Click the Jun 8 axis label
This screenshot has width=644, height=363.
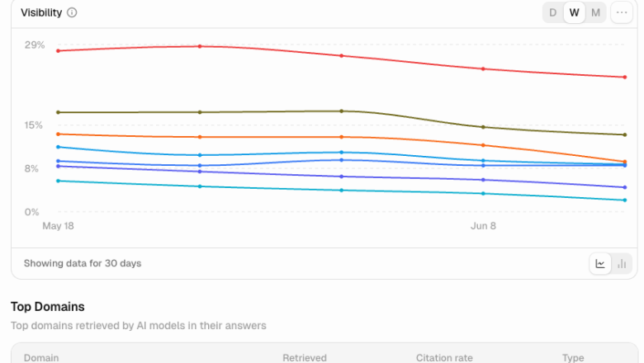coord(483,226)
